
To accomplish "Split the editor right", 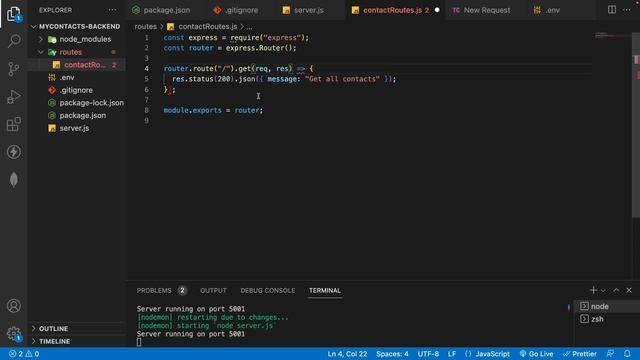I will [611, 9].
